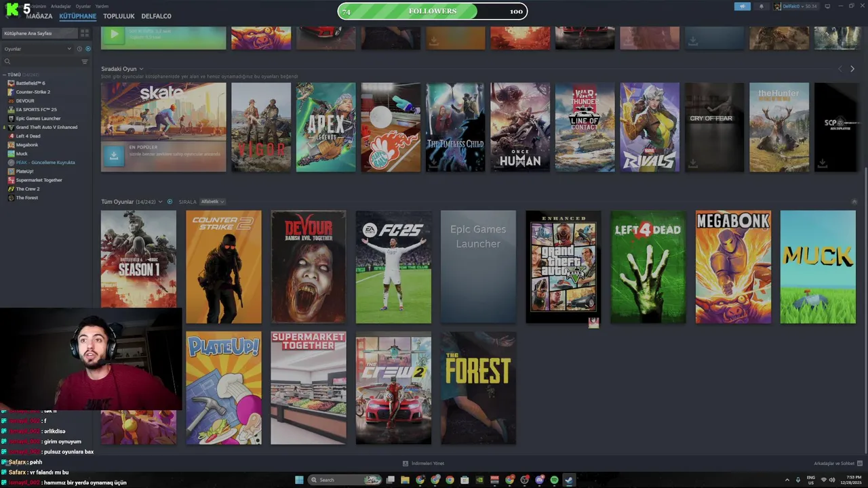
Task: Select PEAK update queued entry in sidebar
Action: pyautogui.click(x=47, y=163)
